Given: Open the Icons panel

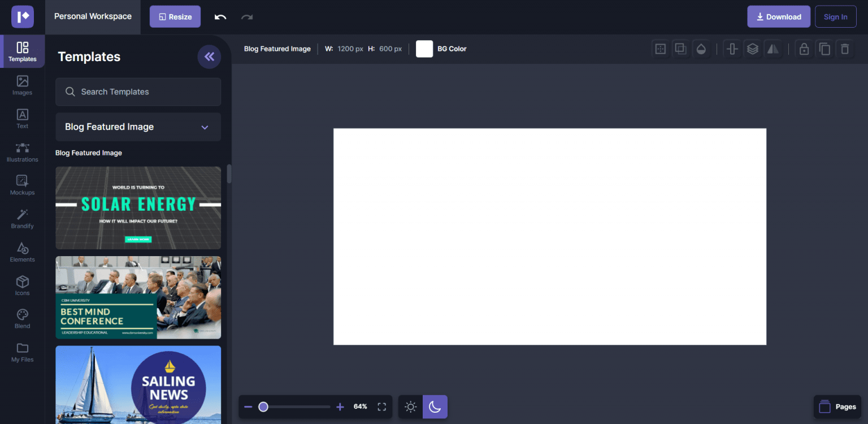Looking at the screenshot, I should [23, 285].
